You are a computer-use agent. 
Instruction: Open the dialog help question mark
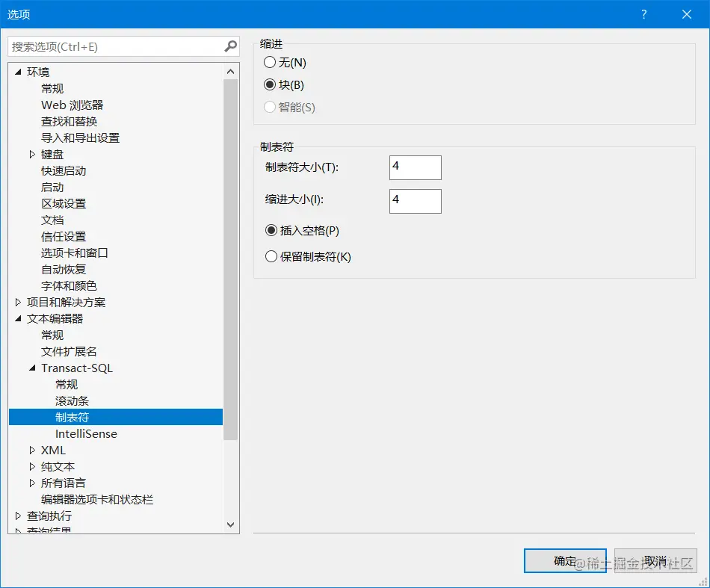(643, 14)
